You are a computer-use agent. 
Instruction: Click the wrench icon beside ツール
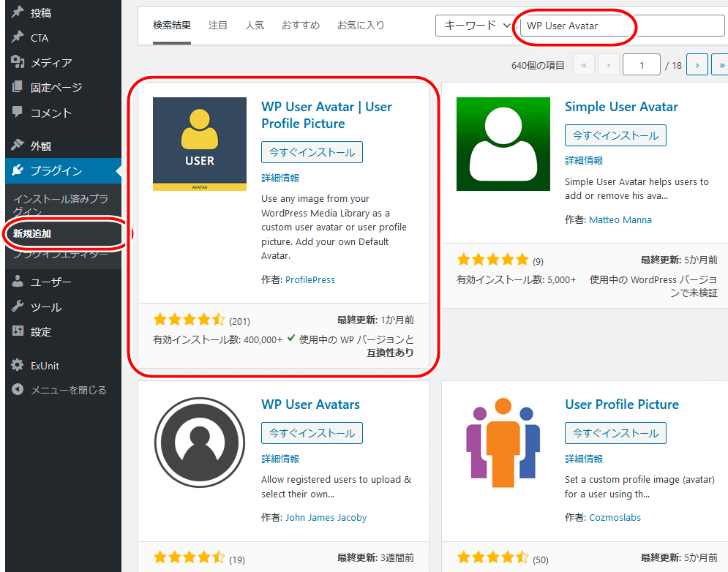pyautogui.click(x=18, y=306)
